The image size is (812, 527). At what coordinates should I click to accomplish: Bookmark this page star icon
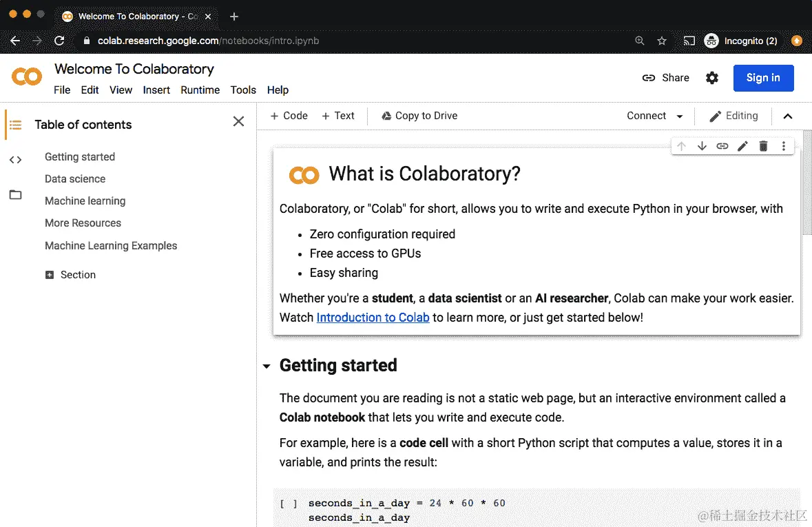click(662, 41)
